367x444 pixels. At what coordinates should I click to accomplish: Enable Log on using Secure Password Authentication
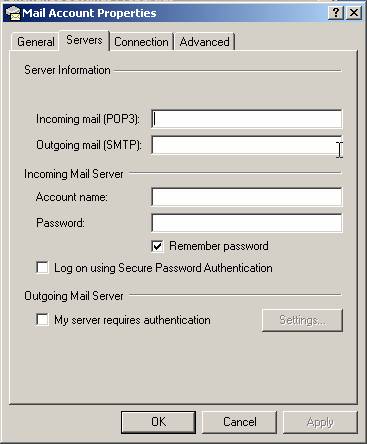click(x=42, y=267)
